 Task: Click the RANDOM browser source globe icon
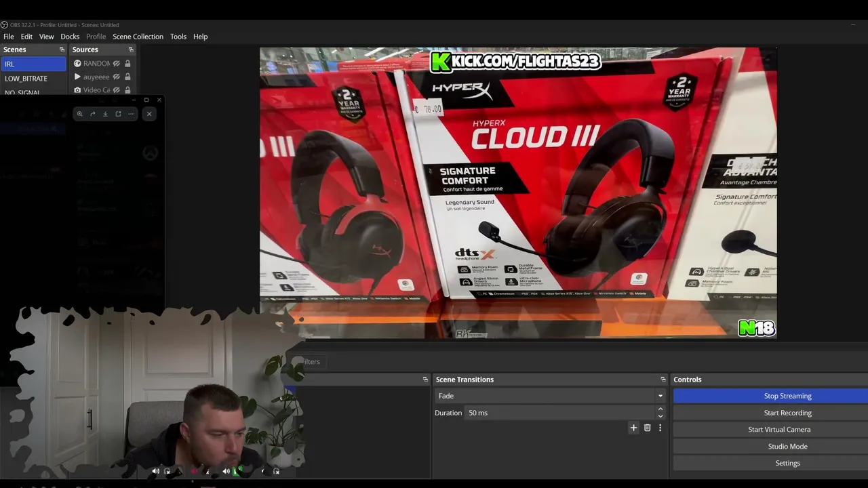pos(77,64)
